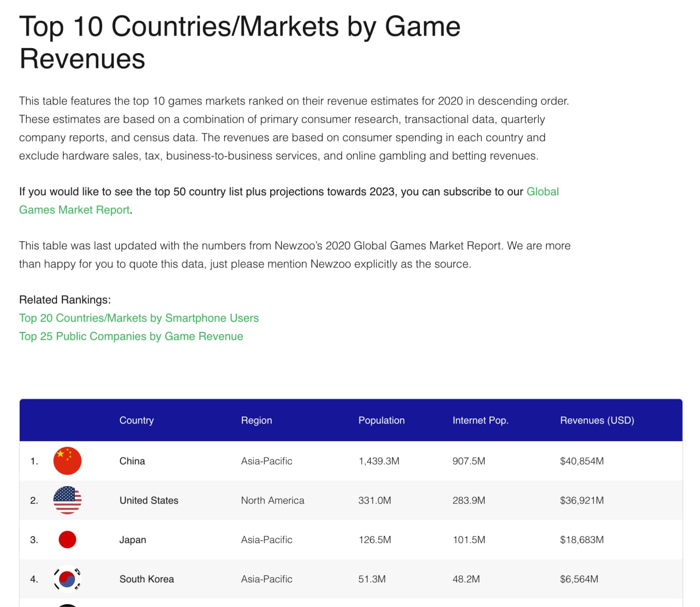Click the Population column header
This screenshot has height=607, width=700.
coord(382,421)
